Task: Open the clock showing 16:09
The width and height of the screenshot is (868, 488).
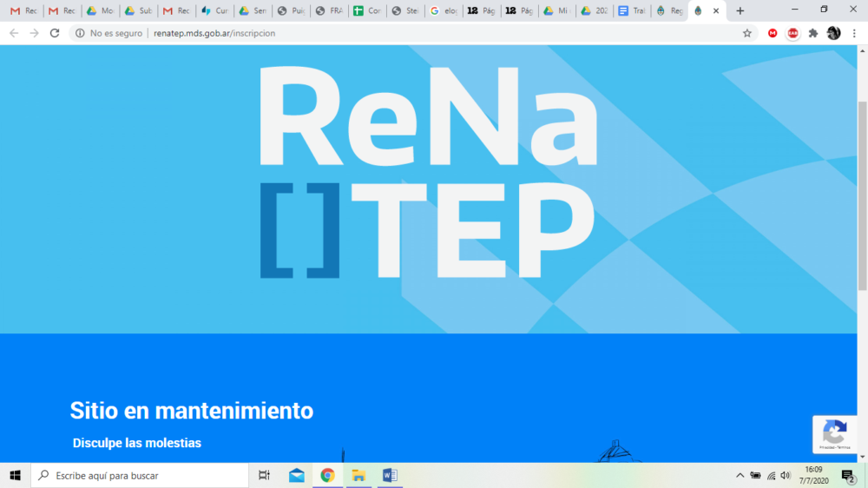Action: pos(813,475)
